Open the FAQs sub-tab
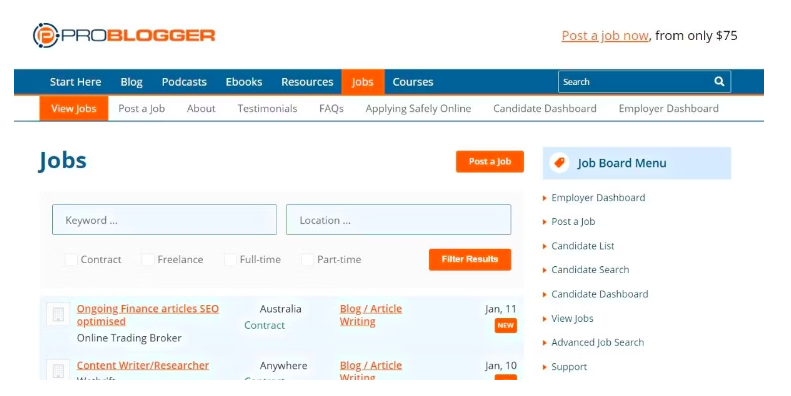Screen dimensions: 791x396 (331, 108)
